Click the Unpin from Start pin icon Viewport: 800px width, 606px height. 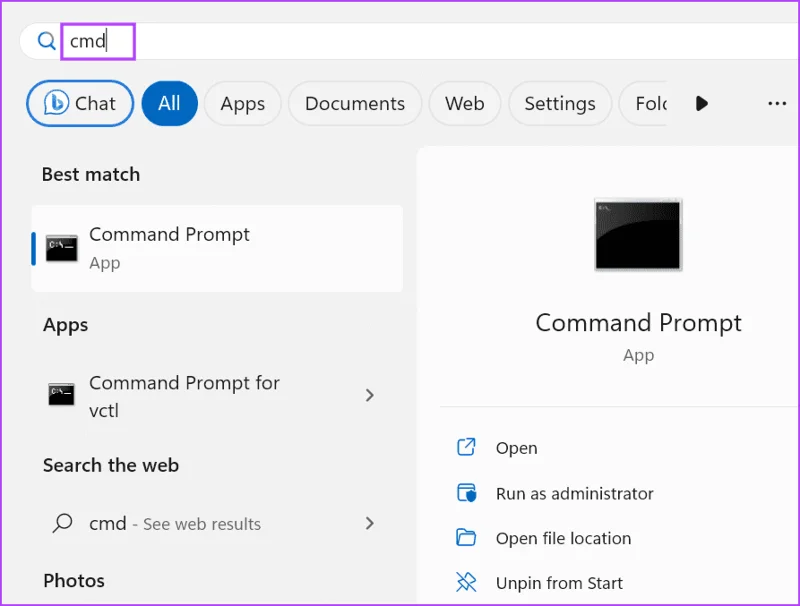pyautogui.click(x=466, y=582)
